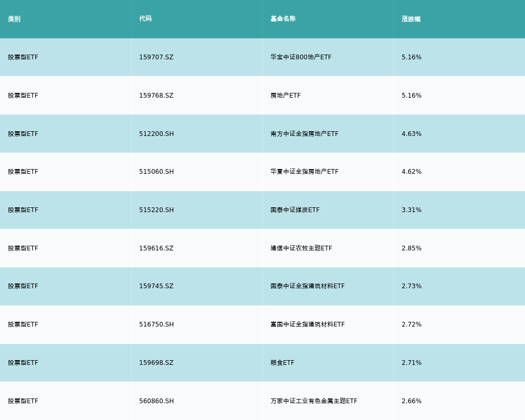Viewport: 525px width, 420px height.
Task: Select fund code 560860.SH
Action: (156, 401)
